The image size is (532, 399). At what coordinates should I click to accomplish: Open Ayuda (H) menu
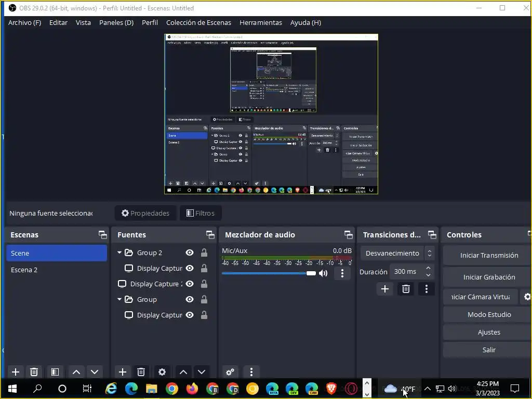click(x=305, y=22)
